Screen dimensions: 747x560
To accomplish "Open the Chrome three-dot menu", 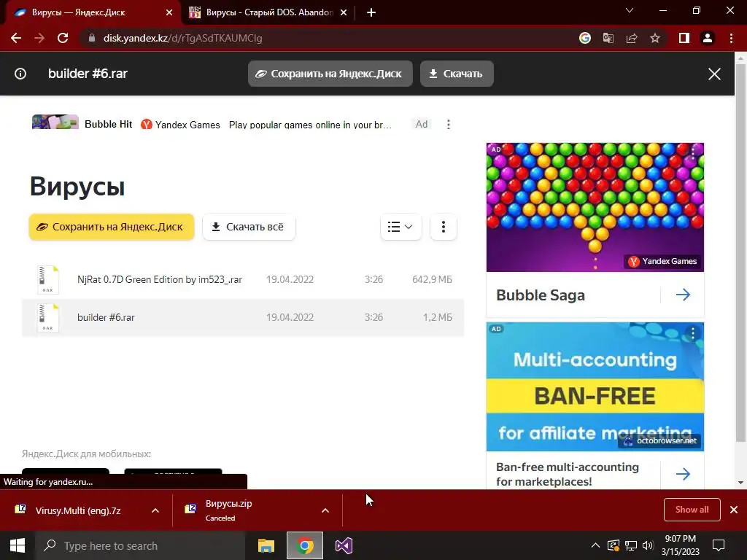I will (x=731, y=38).
